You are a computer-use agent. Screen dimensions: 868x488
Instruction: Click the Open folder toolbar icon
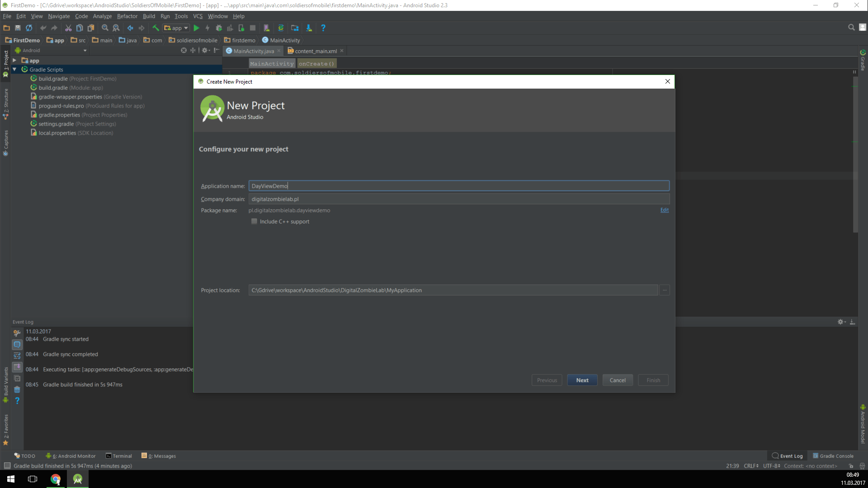point(6,28)
